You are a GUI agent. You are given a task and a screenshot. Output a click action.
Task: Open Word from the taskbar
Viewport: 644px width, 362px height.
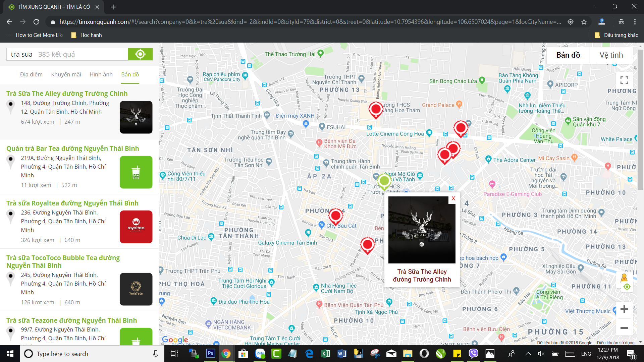[342, 354]
